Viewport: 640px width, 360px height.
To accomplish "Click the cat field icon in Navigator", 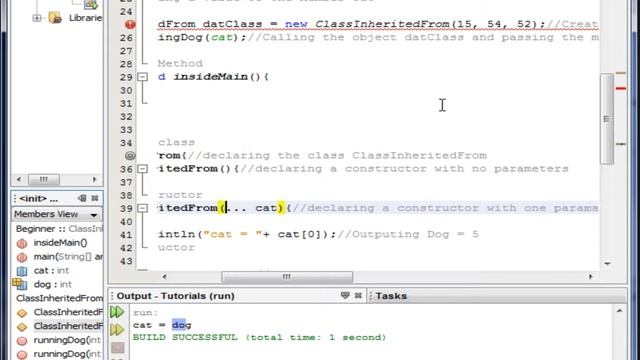I will (x=22, y=271).
